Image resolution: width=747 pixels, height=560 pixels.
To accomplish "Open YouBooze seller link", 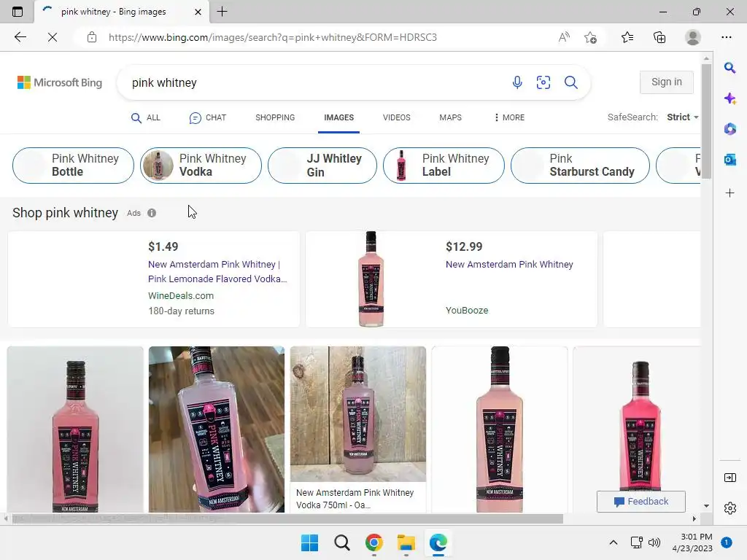I will (467, 311).
